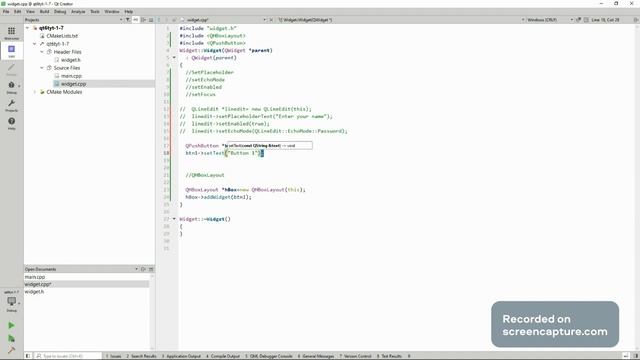Filter the project tree

[128, 20]
